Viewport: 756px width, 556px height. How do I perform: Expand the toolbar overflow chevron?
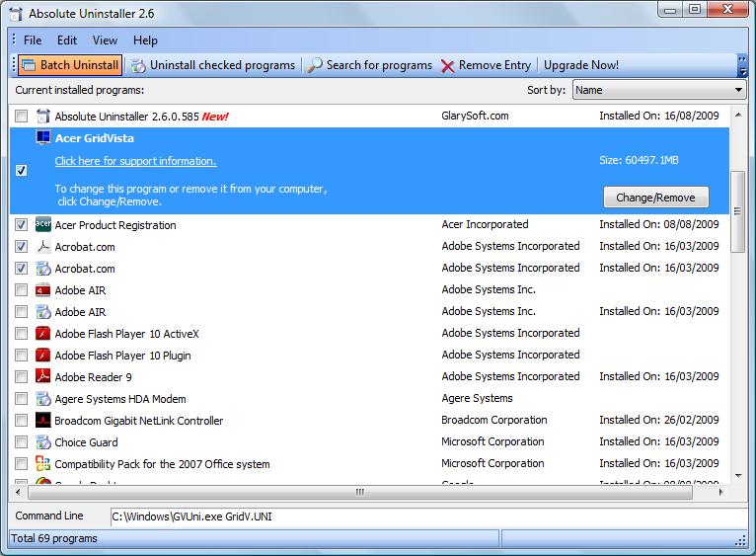tap(741, 65)
